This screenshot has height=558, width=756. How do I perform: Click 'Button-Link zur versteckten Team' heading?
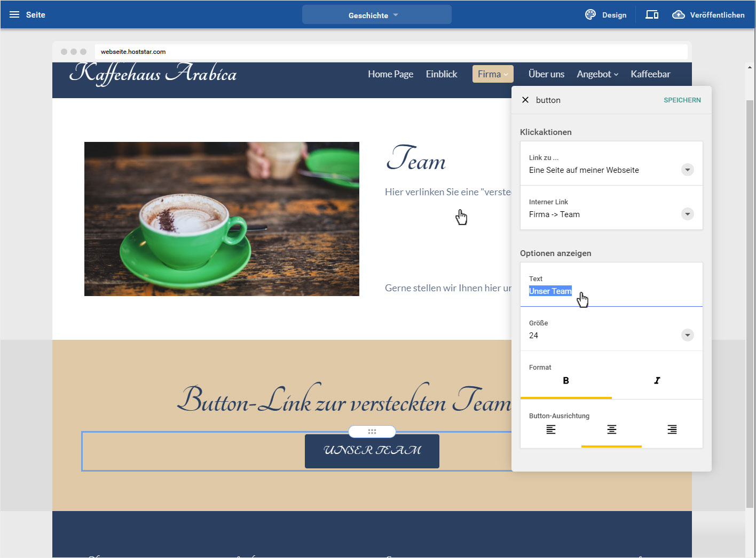click(344, 400)
